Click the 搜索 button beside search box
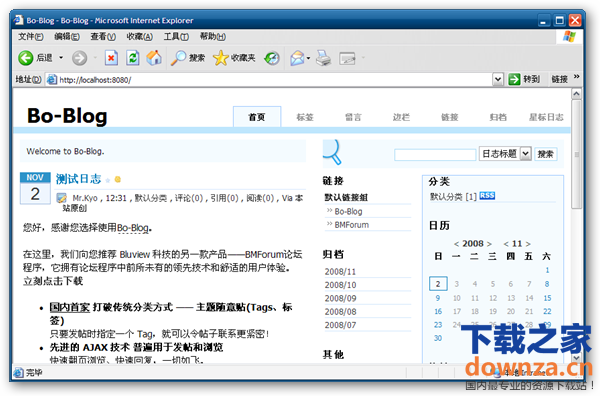The image size is (600, 396). click(545, 154)
